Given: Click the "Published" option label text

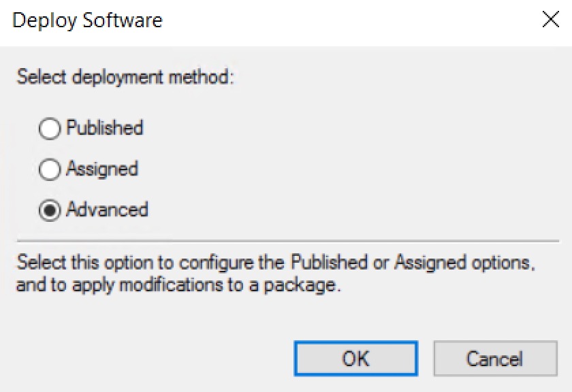Looking at the screenshot, I should (x=104, y=128).
